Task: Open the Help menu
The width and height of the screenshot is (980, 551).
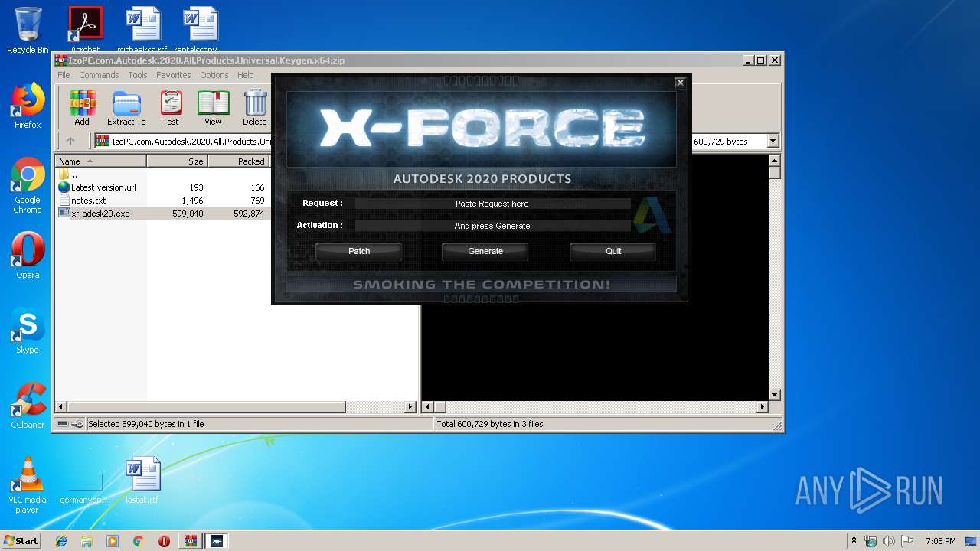Action: point(245,75)
